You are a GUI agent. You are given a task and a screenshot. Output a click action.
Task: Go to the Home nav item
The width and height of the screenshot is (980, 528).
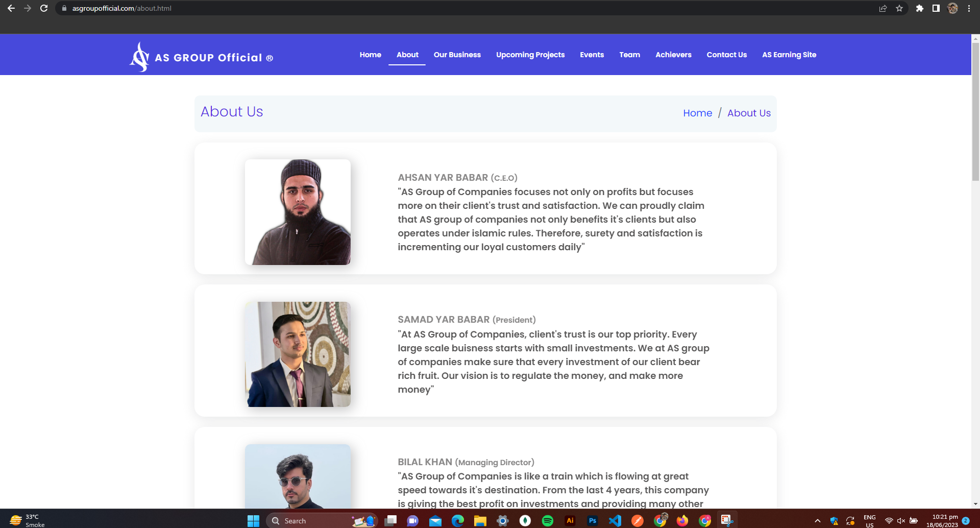coord(370,55)
